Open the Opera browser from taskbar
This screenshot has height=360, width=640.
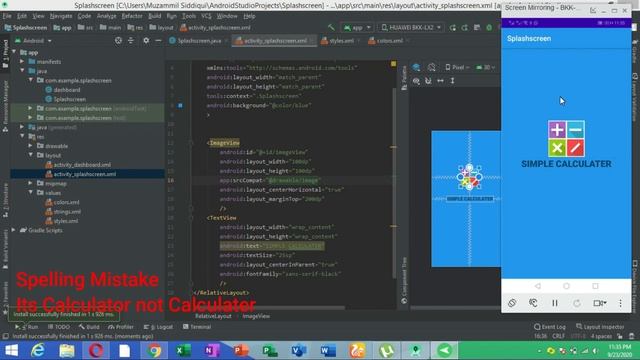(96, 351)
